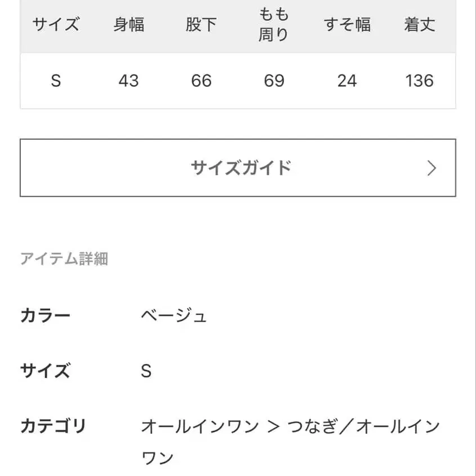Click the 股下 value 66
The image size is (476, 476).
pos(201,81)
